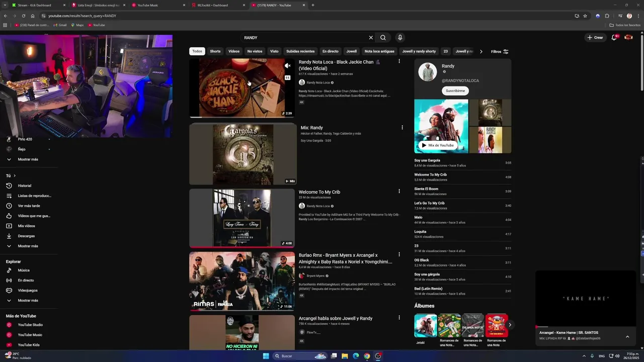Open YouTube Kids in sidebar
The width and height of the screenshot is (644, 362).
coord(28,345)
